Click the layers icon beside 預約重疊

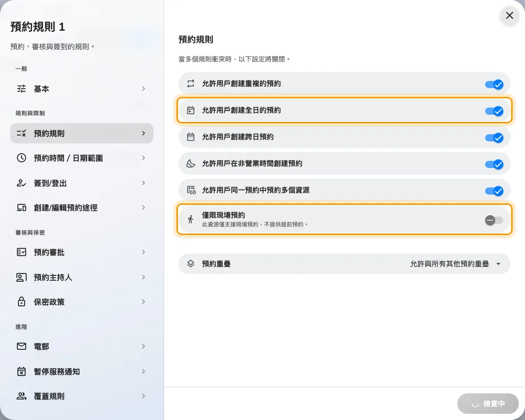(191, 263)
